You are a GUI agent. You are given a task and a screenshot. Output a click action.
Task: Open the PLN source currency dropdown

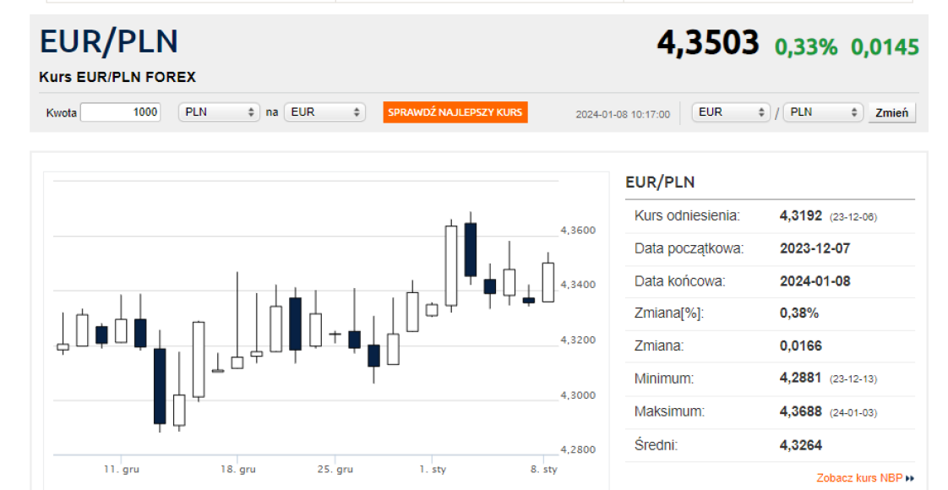[x=219, y=113]
